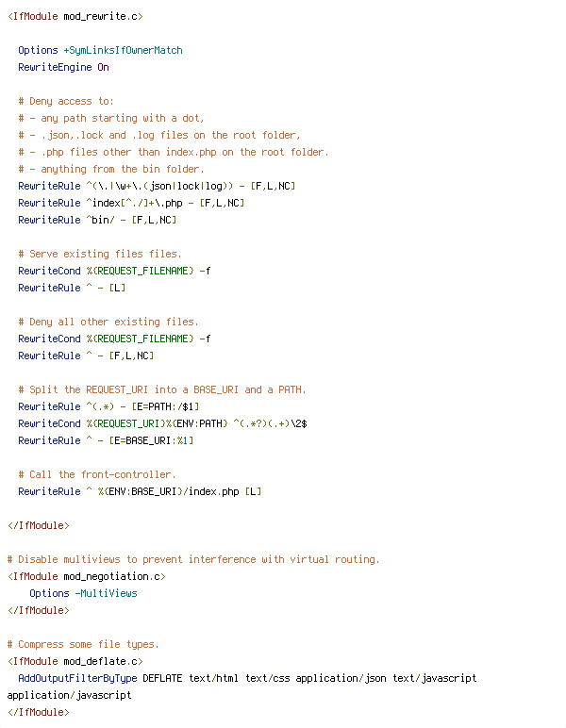This screenshot has width=566, height=728.
Task: Click the '# Deny access to:' comment
Action: tap(66, 101)
